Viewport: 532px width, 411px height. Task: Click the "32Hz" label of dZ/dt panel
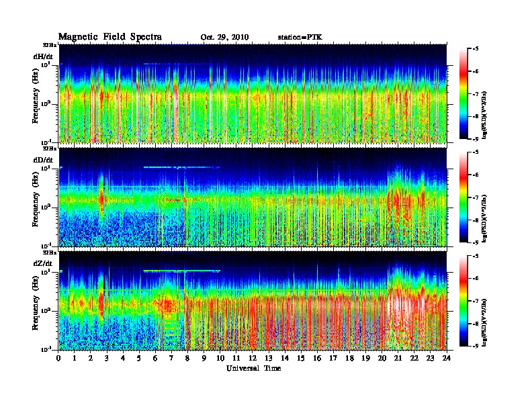point(50,253)
